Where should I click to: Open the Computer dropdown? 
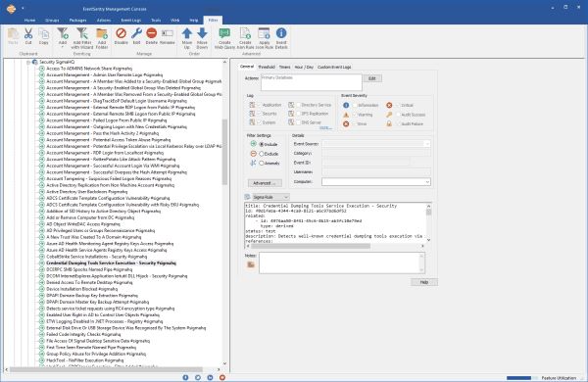click(x=427, y=182)
